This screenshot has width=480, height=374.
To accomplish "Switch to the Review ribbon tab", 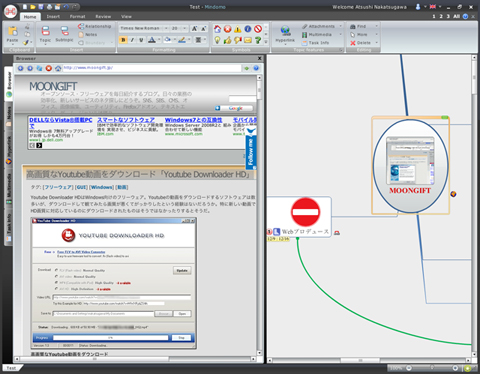I will [103, 16].
